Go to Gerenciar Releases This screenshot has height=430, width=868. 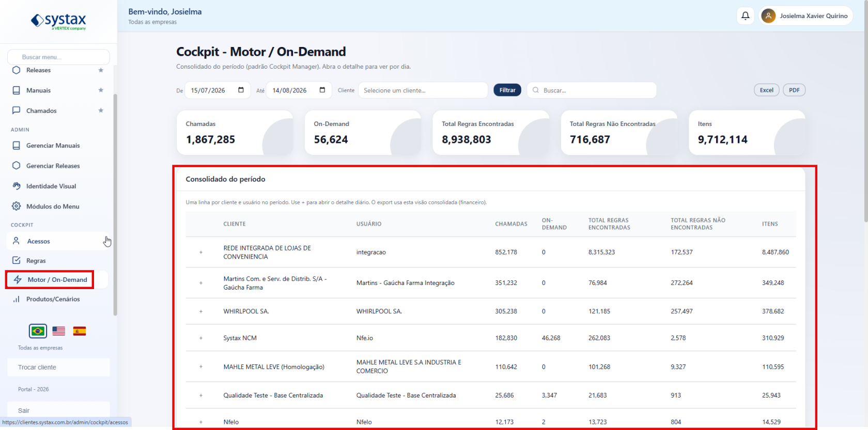(58, 166)
